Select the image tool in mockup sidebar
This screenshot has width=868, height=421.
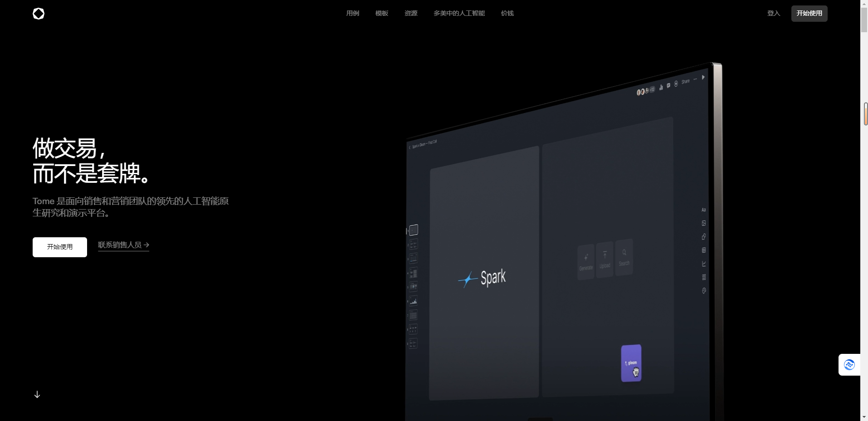(704, 223)
